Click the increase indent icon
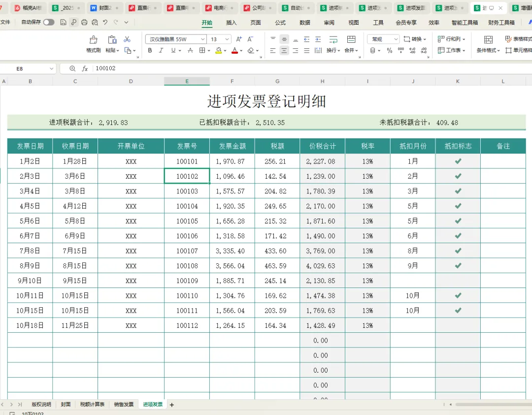The width and height of the screenshot is (532, 415). [x=318, y=39]
